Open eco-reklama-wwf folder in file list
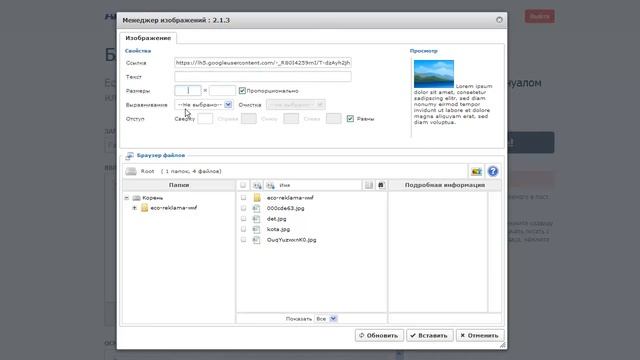 click(x=290, y=198)
